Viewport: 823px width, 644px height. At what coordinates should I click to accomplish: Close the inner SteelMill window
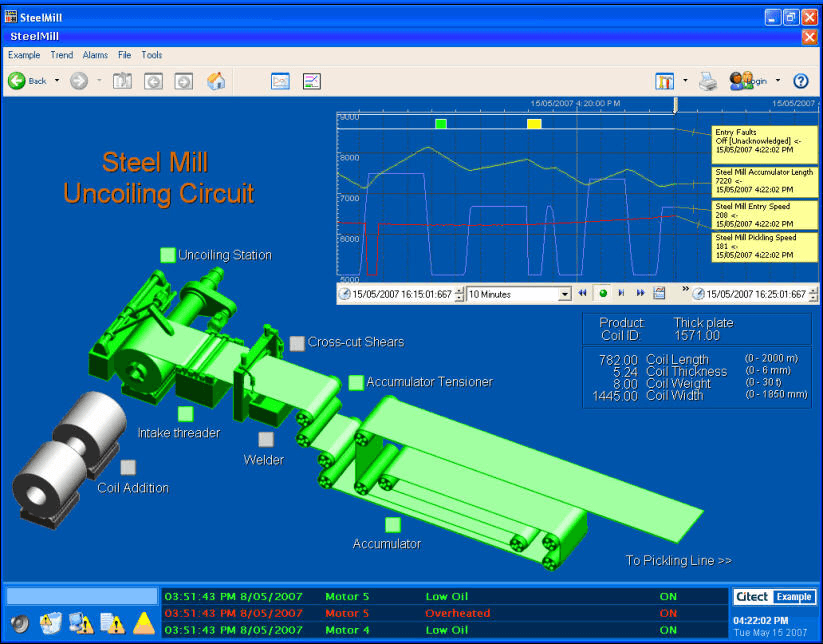(809, 37)
